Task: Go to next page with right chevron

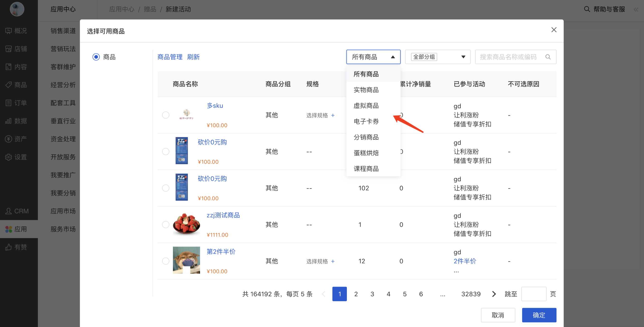Action: click(x=494, y=294)
